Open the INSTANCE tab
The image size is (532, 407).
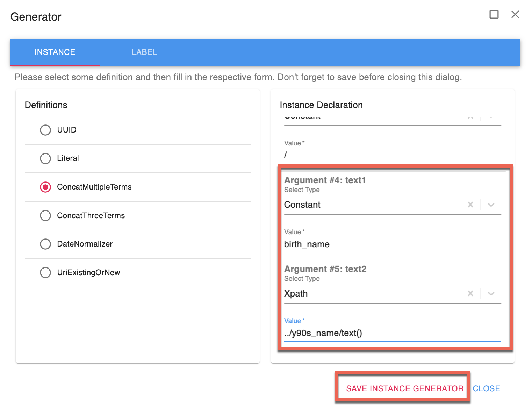click(x=55, y=52)
